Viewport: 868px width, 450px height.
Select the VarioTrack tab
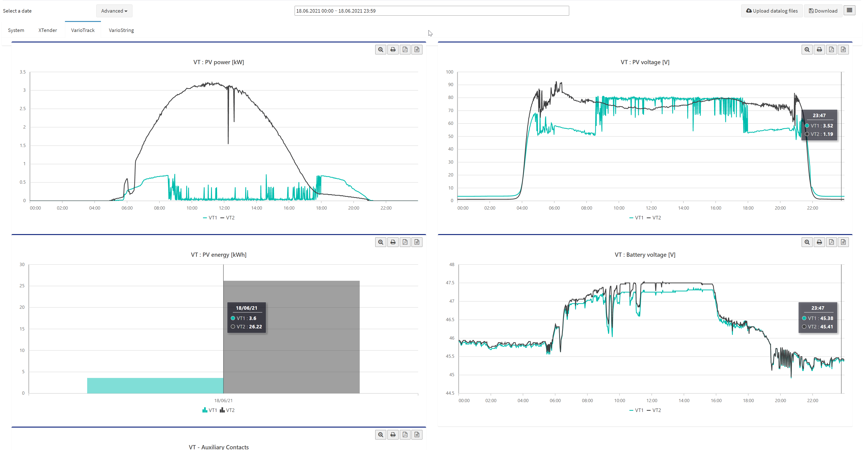(83, 30)
